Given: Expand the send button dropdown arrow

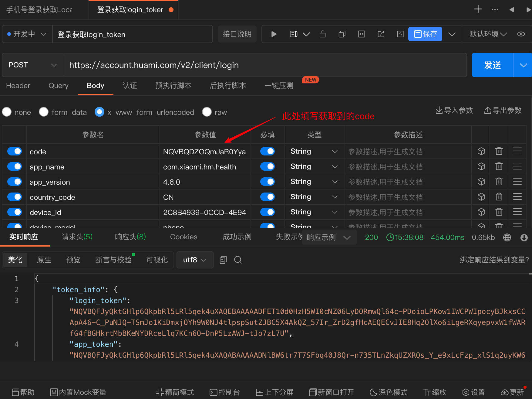Looking at the screenshot, I should 523,65.
